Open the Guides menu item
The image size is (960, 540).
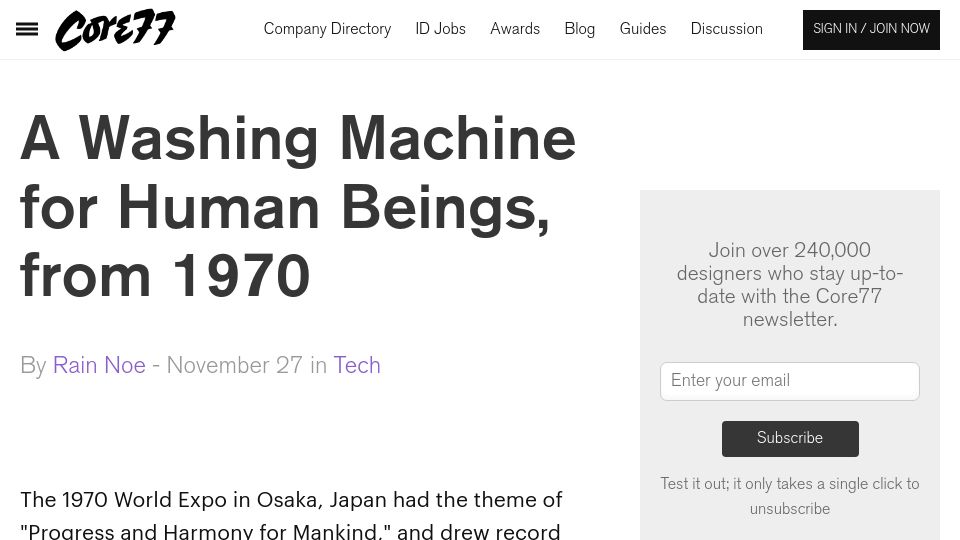pyautogui.click(x=643, y=29)
